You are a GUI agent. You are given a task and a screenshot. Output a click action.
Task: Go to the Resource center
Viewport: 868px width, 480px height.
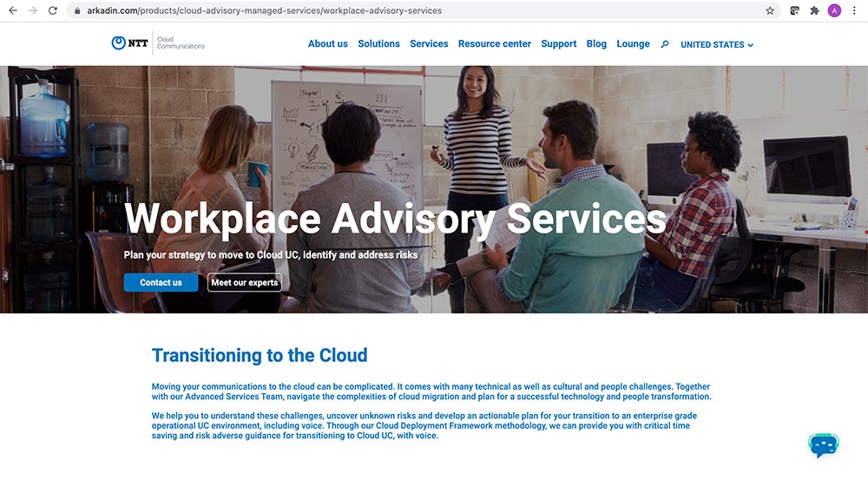(494, 43)
